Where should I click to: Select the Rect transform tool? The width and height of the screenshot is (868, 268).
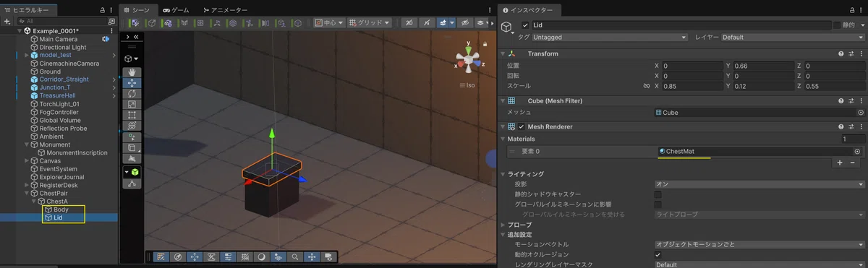point(132,115)
